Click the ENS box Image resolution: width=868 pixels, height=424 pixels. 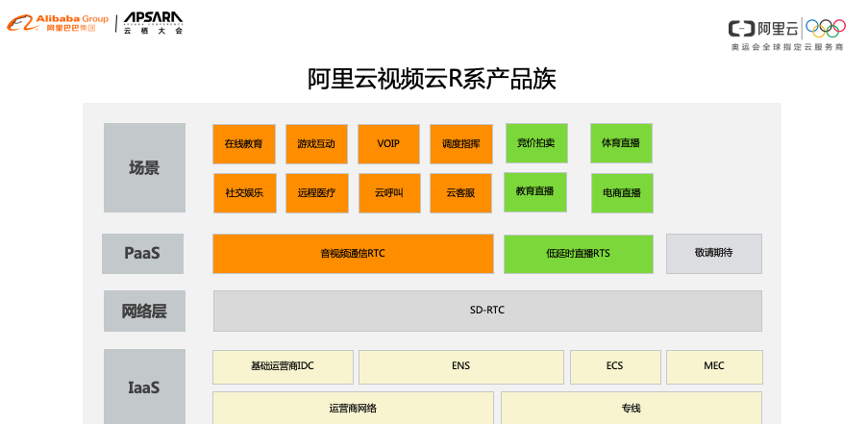pyautogui.click(x=461, y=367)
